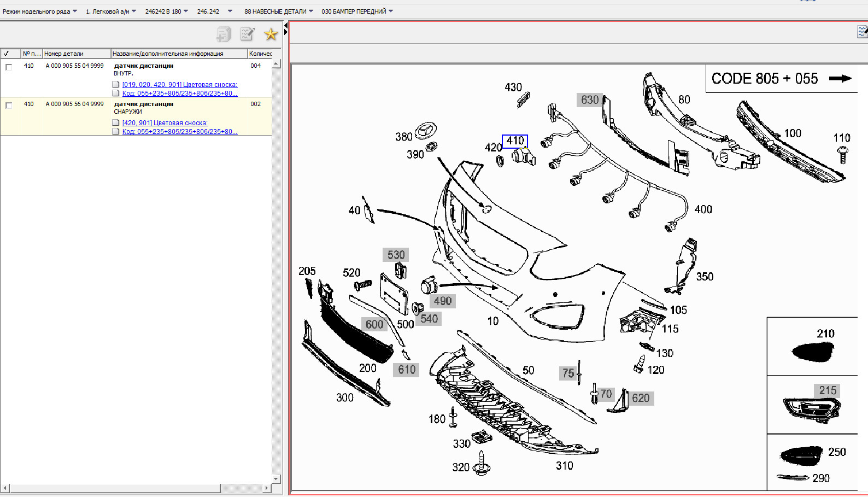The height and width of the screenshot is (497, 868).
Task: Open the note icon beside '[019, 020, 420, 901]' footnote
Action: pyautogui.click(x=115, y=85)
